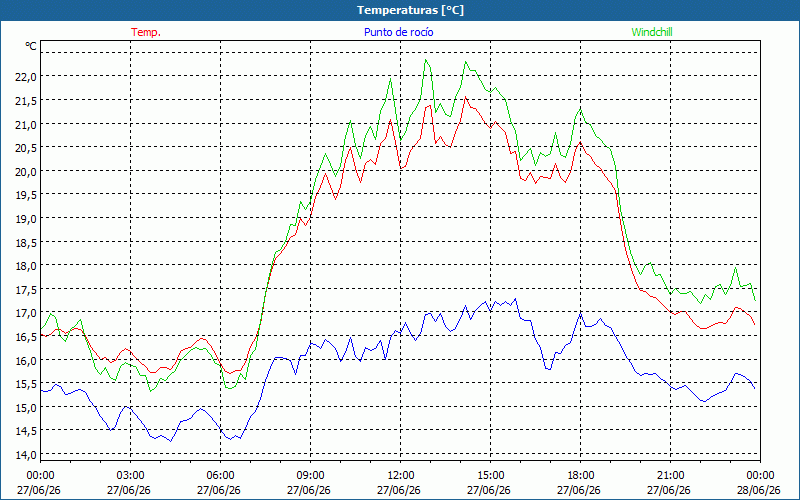The width and height of the screenshot is (800, 500).
Task: Select the green 'Windchill' legend label
Action: [x=652, y=32]
